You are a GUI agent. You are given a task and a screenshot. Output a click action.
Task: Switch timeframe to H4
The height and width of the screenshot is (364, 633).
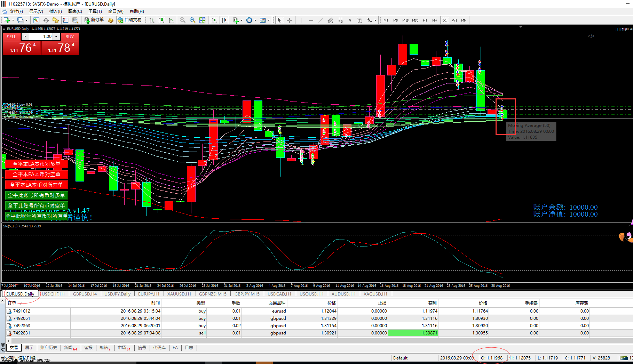[x=434, y=20]
